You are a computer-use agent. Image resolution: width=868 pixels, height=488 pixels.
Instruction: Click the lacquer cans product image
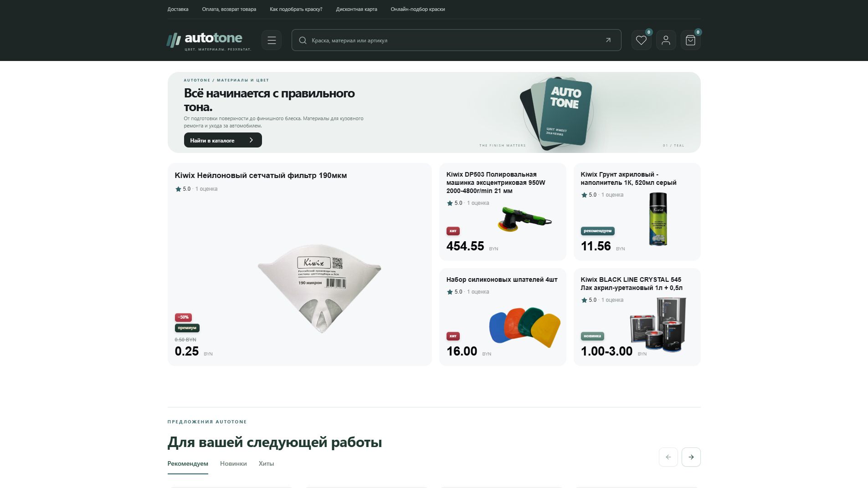point(658,325)
